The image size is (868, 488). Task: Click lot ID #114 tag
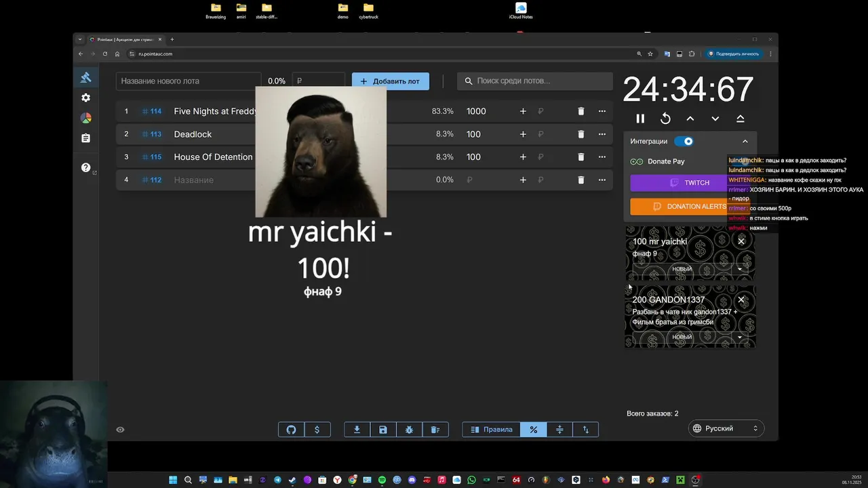tap(152, 111)
